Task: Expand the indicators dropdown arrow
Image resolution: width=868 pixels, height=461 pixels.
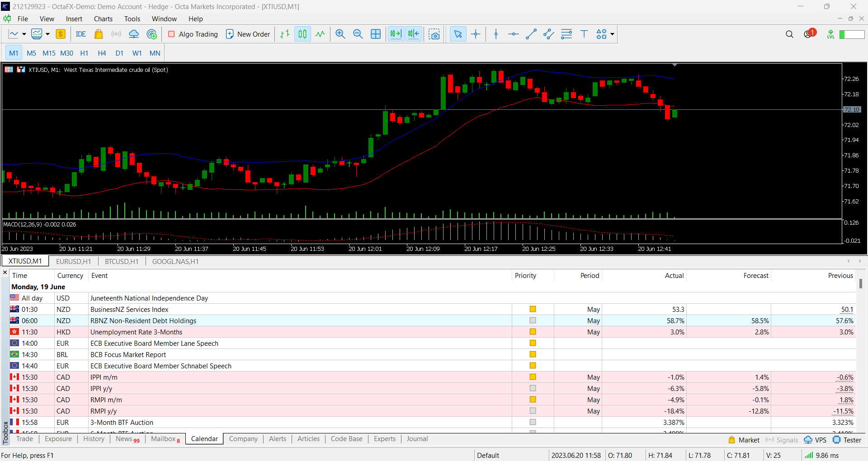Action: pos(47,34)
